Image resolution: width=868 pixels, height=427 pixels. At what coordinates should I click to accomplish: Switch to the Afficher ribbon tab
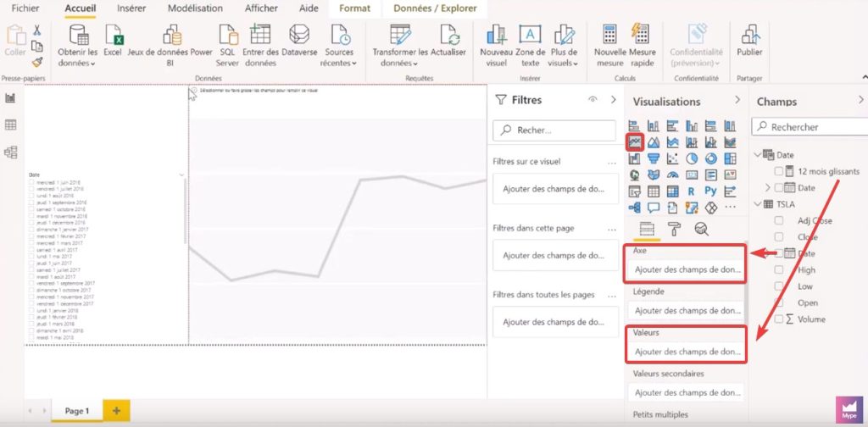[261, 8]
